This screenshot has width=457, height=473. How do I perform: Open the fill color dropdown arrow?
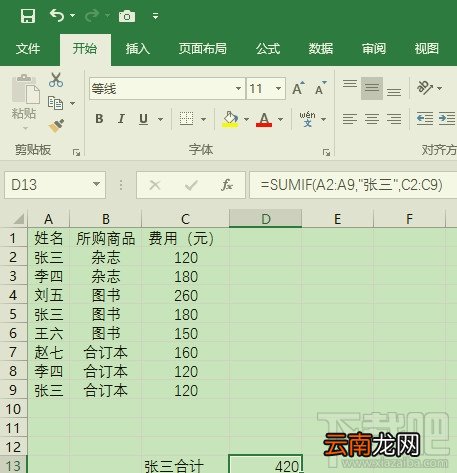246,119
